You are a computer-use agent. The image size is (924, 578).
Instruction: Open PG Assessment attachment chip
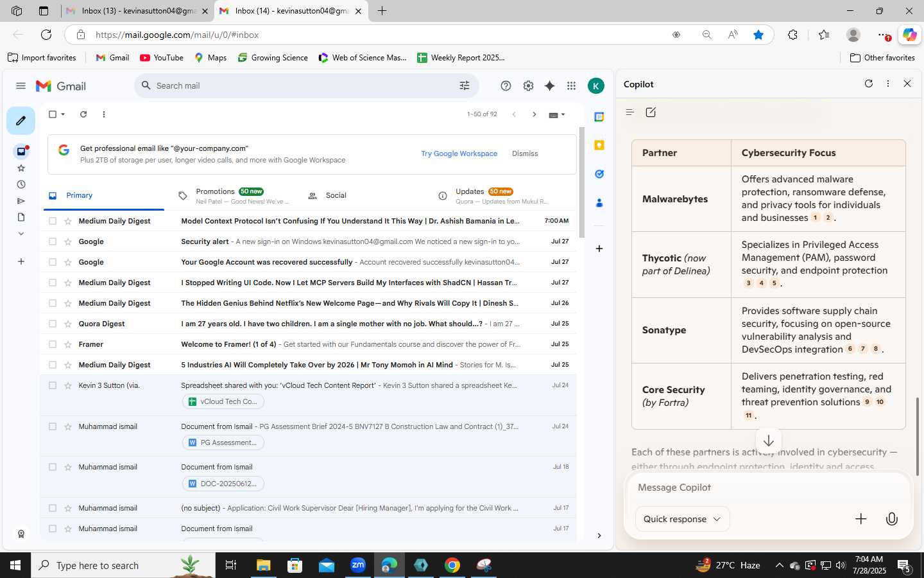click(223, 442)
